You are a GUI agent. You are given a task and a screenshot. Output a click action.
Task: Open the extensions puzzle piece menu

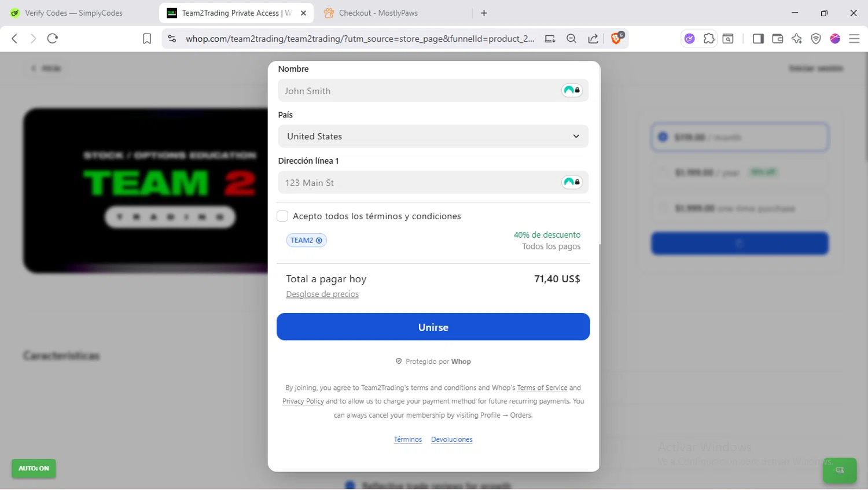point(709,39)
